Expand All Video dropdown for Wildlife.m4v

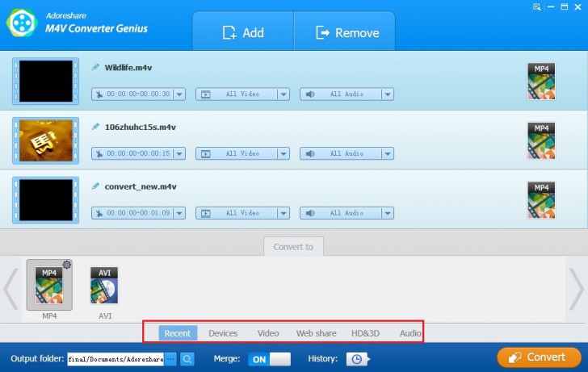283,94
